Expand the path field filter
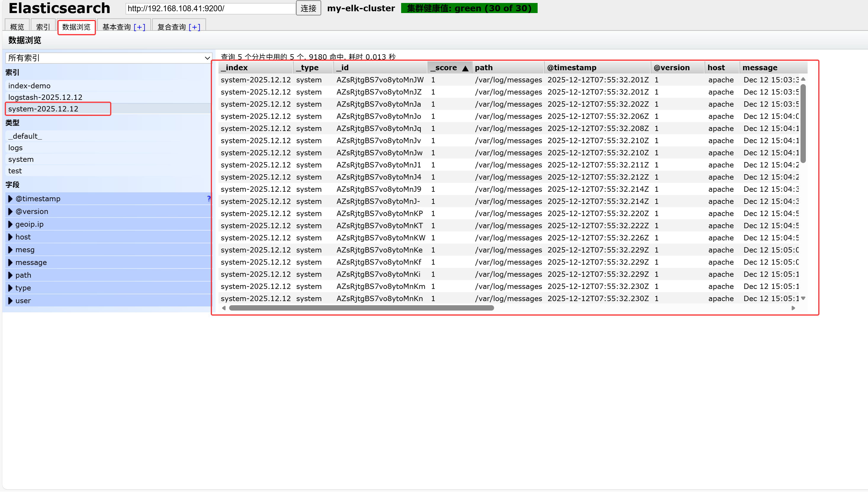 [10, 275]
